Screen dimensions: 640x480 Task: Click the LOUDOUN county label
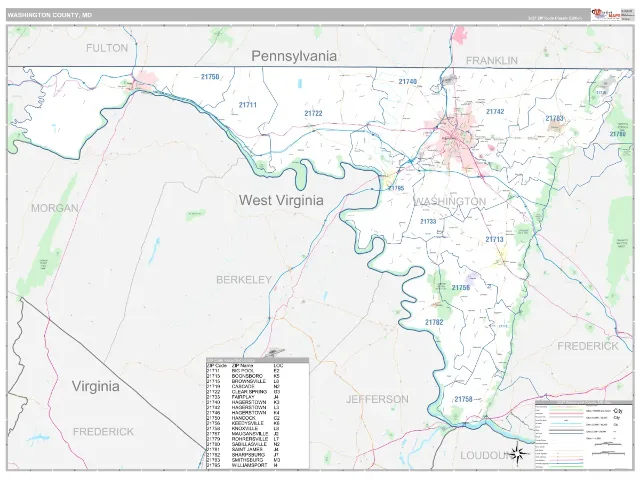pyautogui.click(x=486, y=456)
